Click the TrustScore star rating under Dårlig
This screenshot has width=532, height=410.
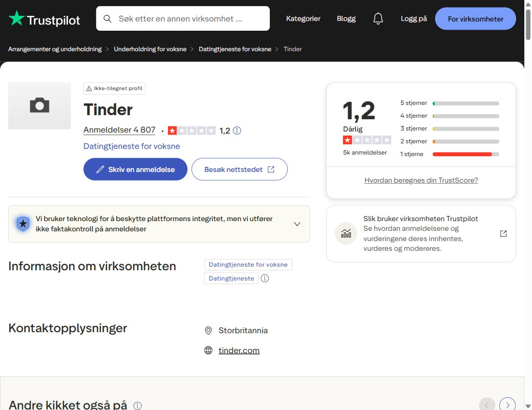click(367, 140)
